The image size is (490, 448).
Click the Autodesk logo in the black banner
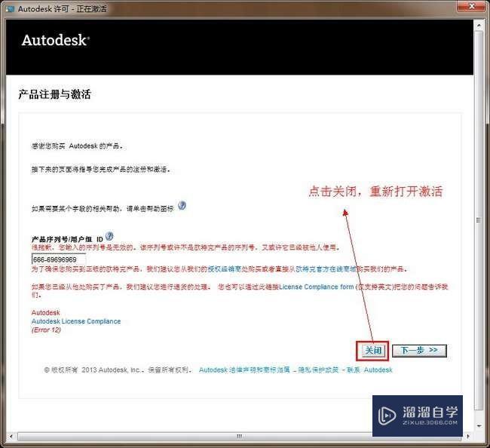(56, 40)
